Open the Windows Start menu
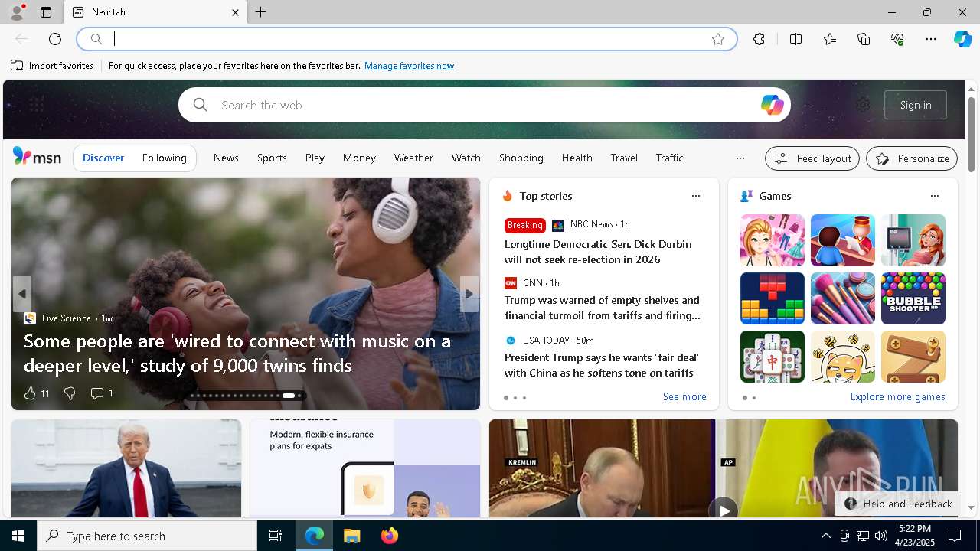 click(x=18, y=536)
